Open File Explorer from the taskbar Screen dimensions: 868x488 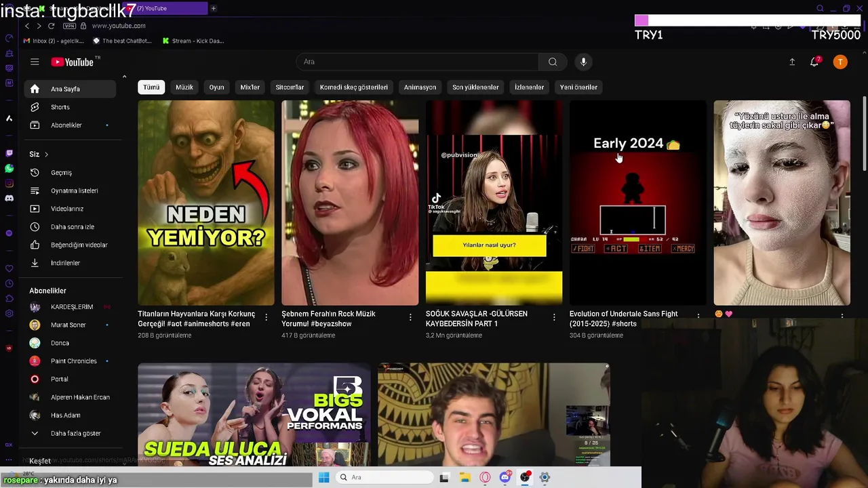465,477
